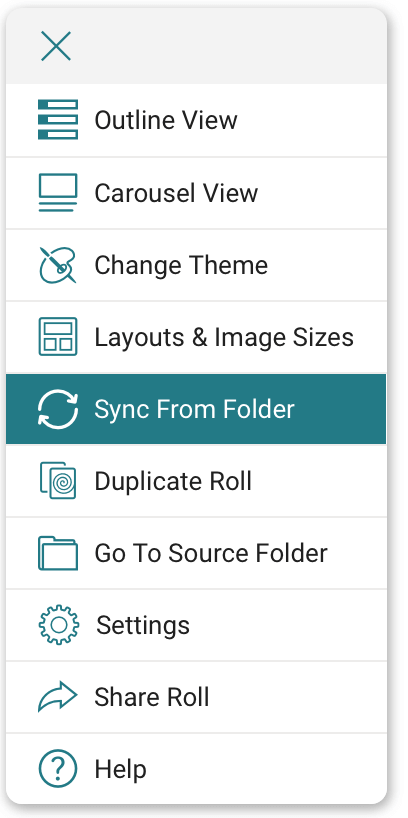Click the Outline View stacked-bars icon
Image resolution: width=408 pixels, height=818 pixels.
point(58,119)
